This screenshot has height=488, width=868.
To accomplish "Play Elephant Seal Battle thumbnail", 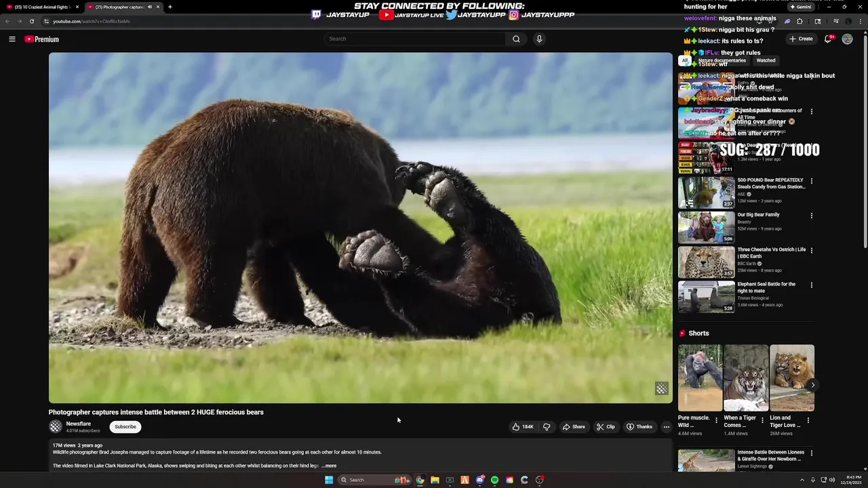I will [707, 297].
